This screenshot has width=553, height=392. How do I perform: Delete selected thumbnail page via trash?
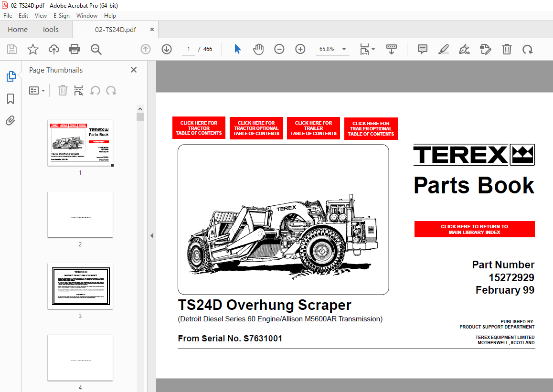tap(63, 91)
